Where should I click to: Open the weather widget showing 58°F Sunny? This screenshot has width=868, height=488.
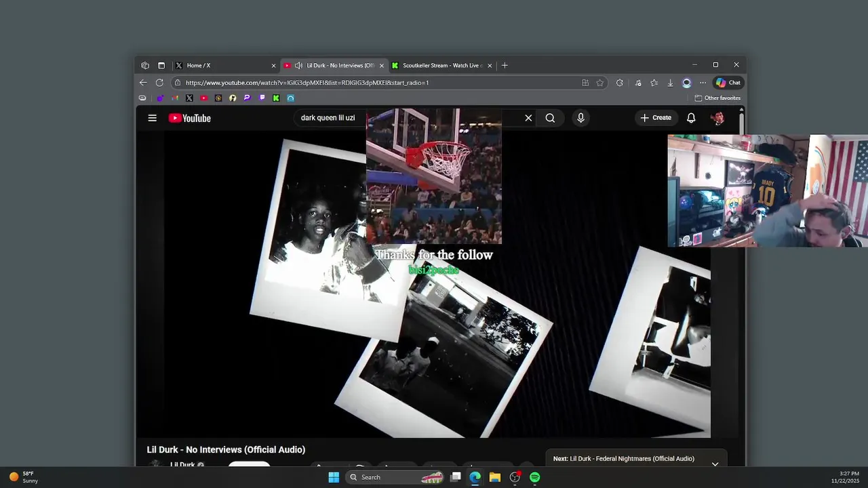tap(23, 477)
